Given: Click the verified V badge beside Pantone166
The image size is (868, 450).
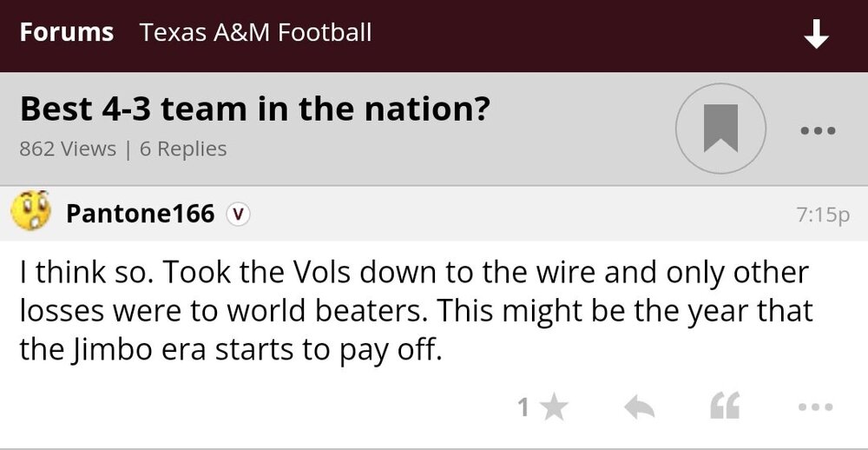Looking at the screenshot, I should point(238,214).
